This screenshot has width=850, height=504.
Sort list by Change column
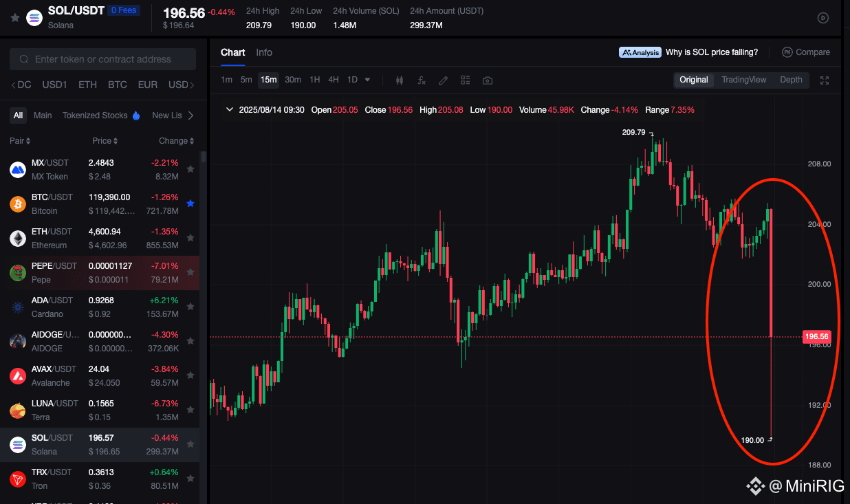pos(177,141)
